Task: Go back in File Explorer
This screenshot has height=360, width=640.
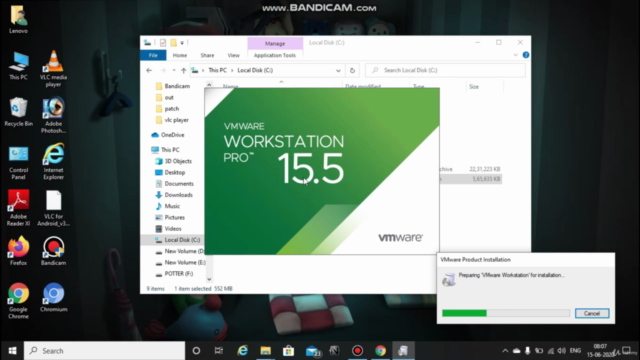Action: 149,70
